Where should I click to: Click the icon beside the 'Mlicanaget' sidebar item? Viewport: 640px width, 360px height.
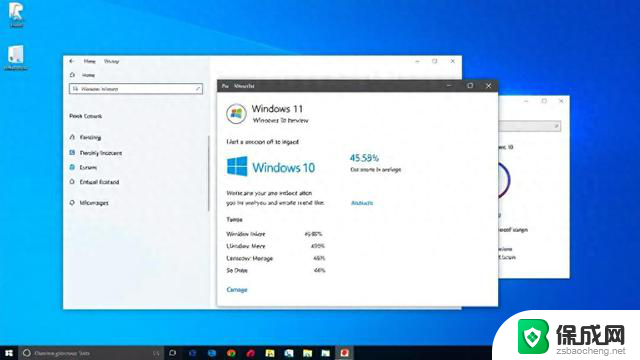coord(72,203)
